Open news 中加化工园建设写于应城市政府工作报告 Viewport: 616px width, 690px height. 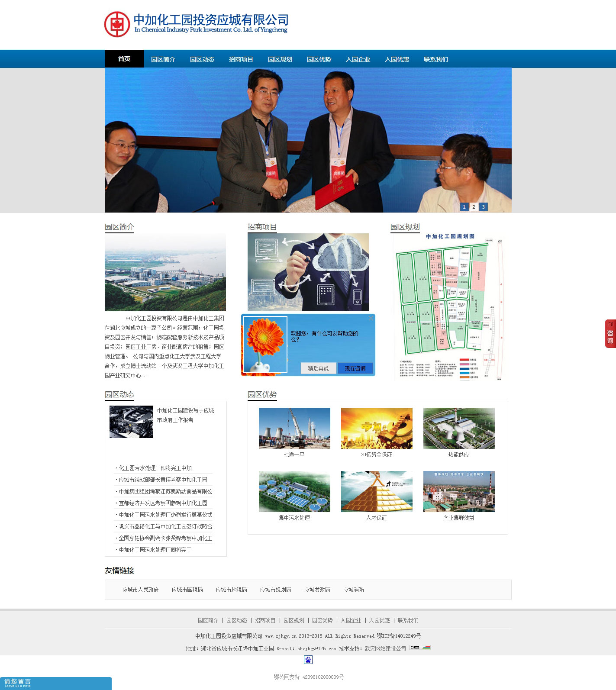pos(186,415)
